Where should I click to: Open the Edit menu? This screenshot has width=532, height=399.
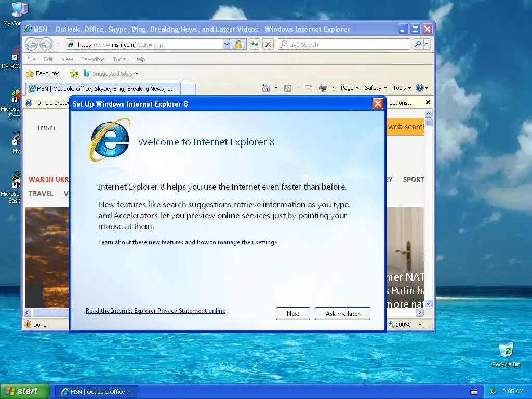48,59
